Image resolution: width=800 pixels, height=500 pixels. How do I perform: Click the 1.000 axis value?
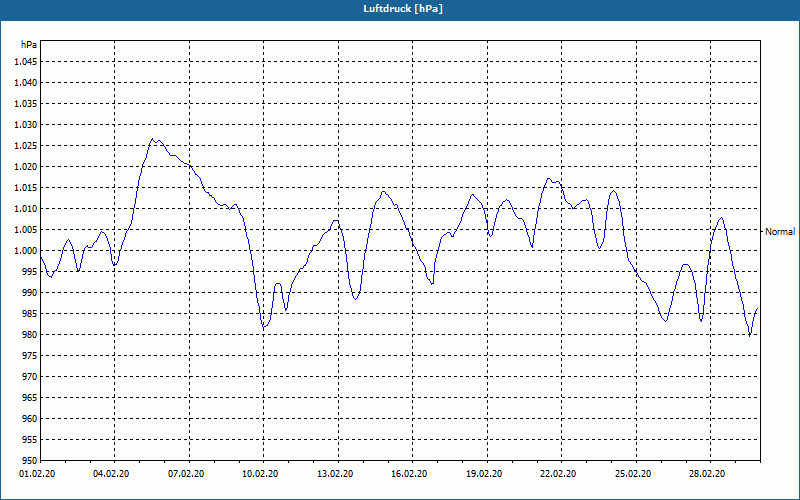26,251
